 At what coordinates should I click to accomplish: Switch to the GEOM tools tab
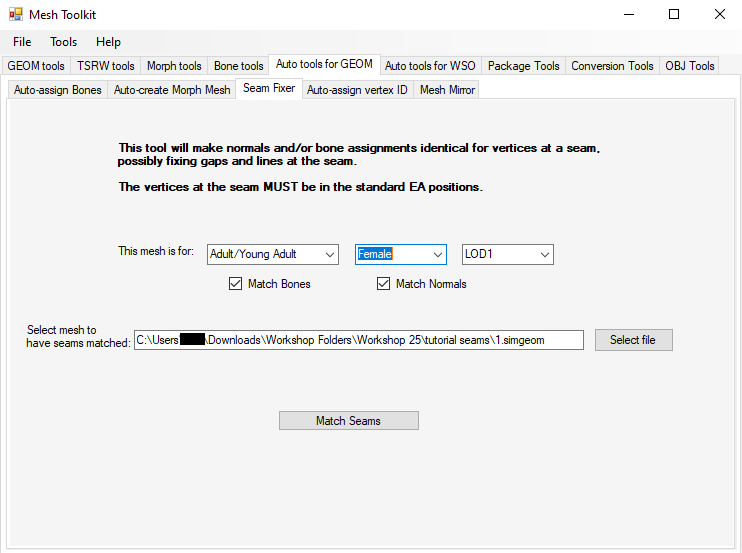point(36,66)
